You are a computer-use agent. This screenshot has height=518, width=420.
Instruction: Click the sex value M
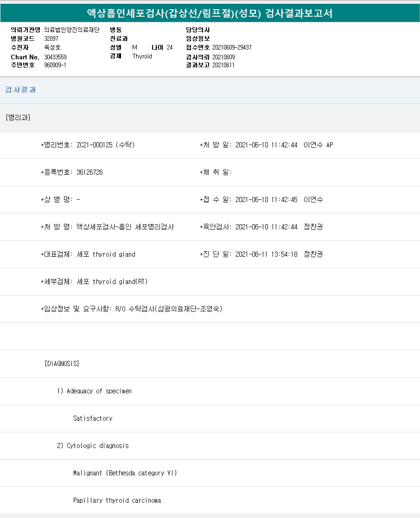coord(134,47)
